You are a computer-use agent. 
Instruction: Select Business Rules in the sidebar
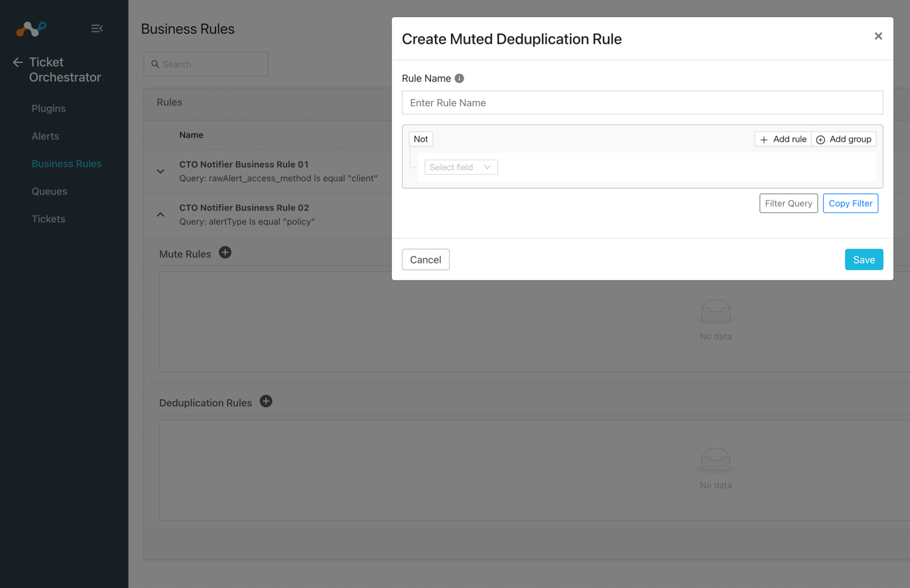(67, 164)
